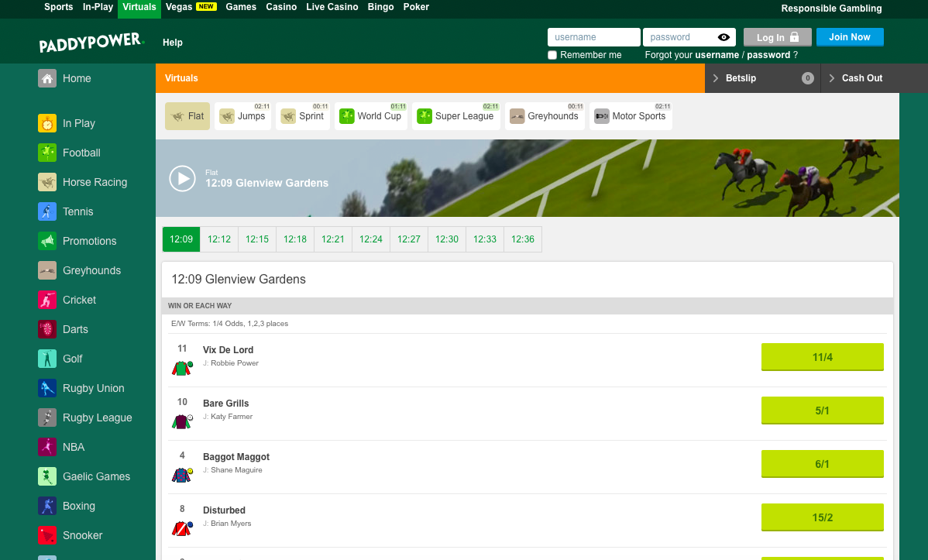Open In Play stopwatch icon
This screenshot has width=928, height=560.
click(47, 123)
